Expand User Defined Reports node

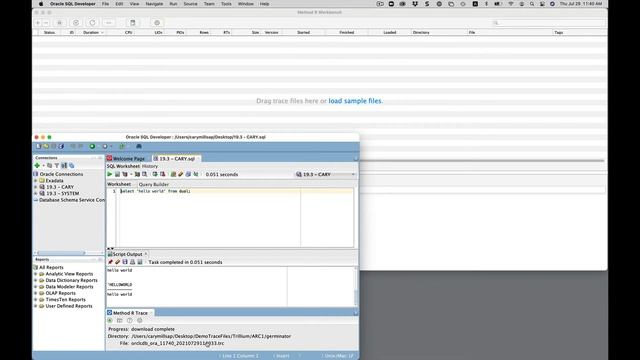[36, 306]
